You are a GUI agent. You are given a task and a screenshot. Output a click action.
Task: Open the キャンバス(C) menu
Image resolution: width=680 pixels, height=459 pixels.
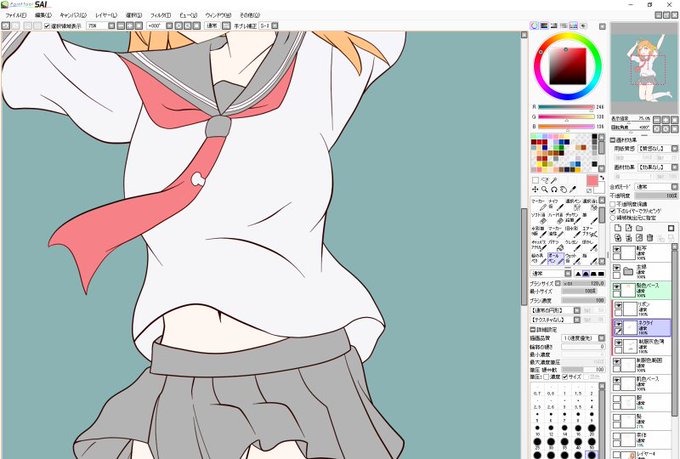pos(73,15)
